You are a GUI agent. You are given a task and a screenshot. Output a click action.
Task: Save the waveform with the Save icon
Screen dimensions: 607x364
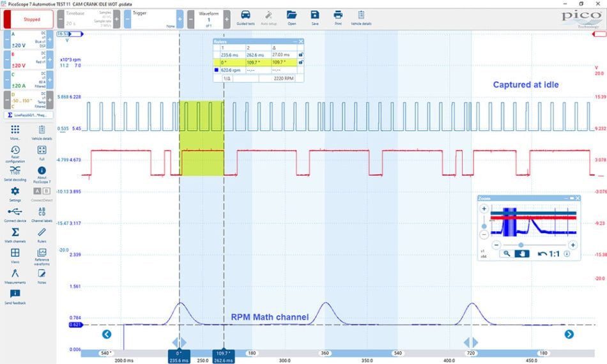315,18
